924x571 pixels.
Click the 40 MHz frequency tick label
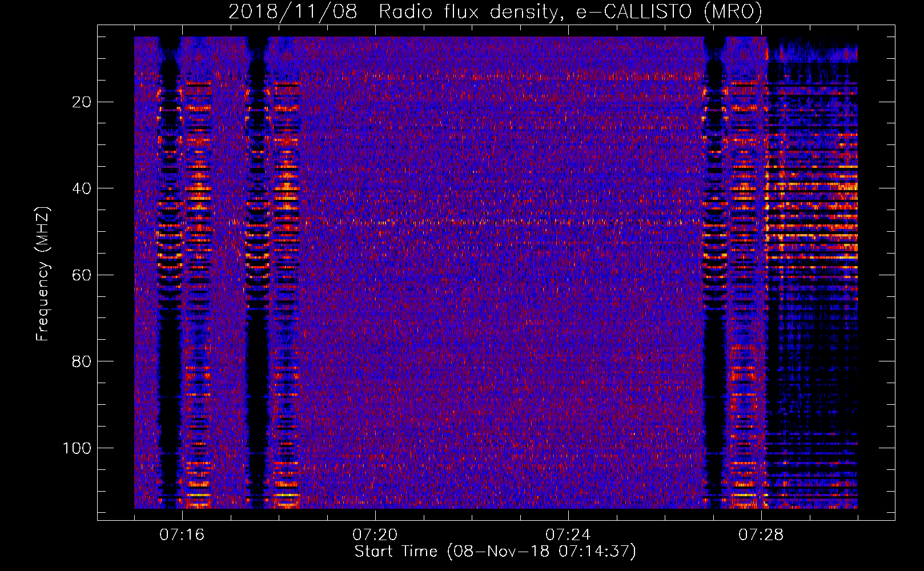[82, 188]
